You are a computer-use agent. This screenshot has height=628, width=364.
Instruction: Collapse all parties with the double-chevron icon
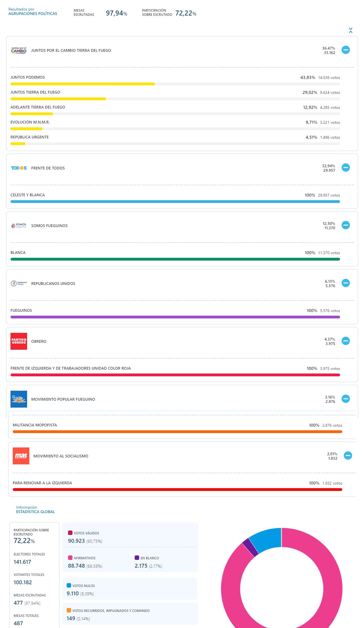click(x=350, y=30)
